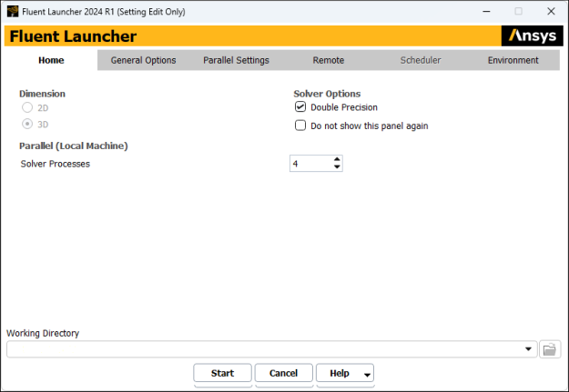Screen dimensions: 569x392
Task: Click the Fluent Launcher banner title
Action: point(73,36)
